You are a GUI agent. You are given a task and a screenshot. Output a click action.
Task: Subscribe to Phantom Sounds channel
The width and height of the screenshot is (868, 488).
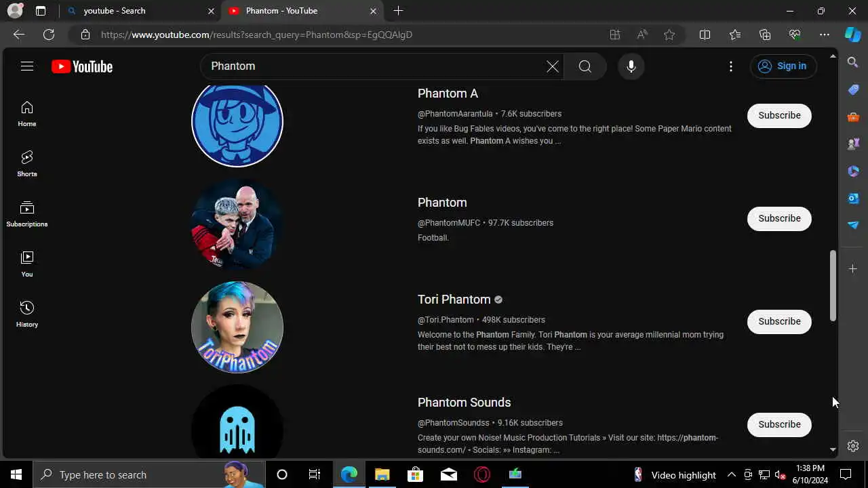[779, 424]
